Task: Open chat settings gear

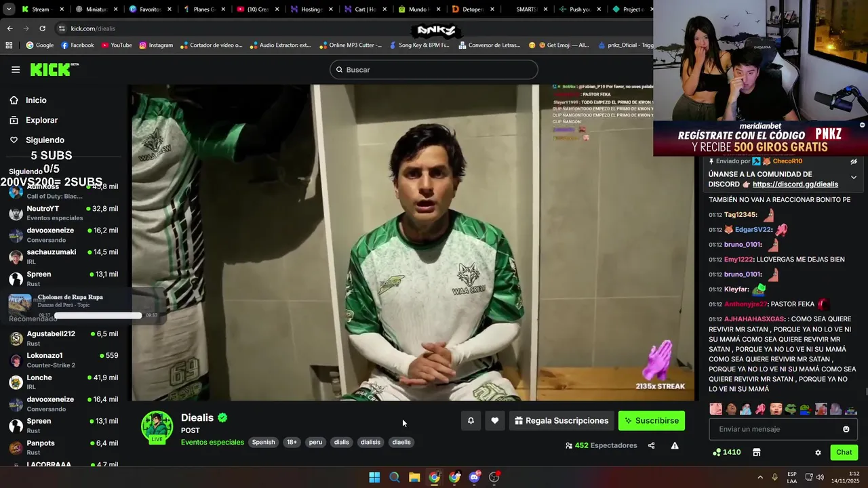Action: [818, 452]
